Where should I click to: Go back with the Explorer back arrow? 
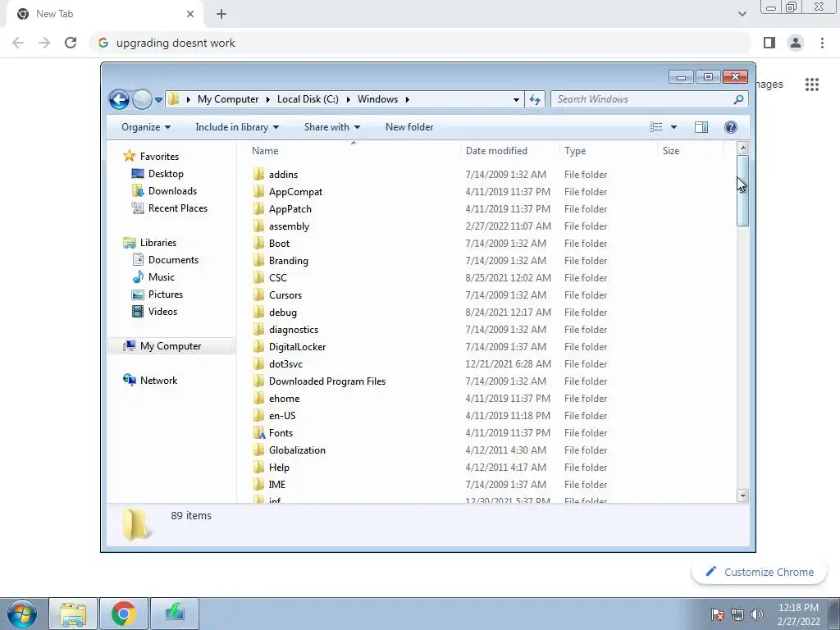119,99
